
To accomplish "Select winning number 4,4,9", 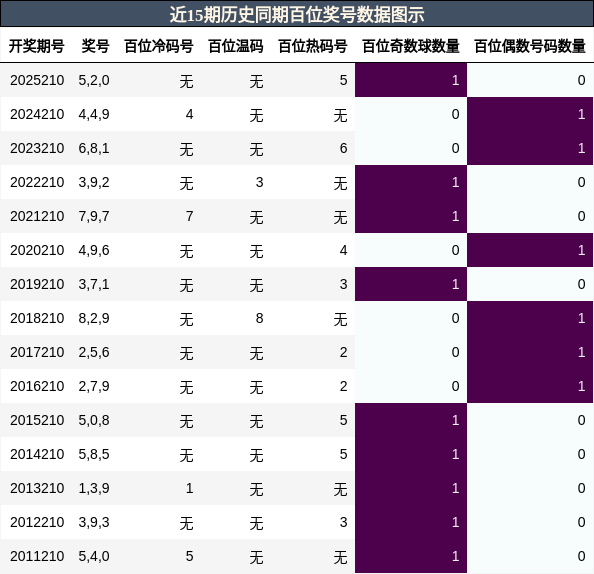I will pos(94,114).
